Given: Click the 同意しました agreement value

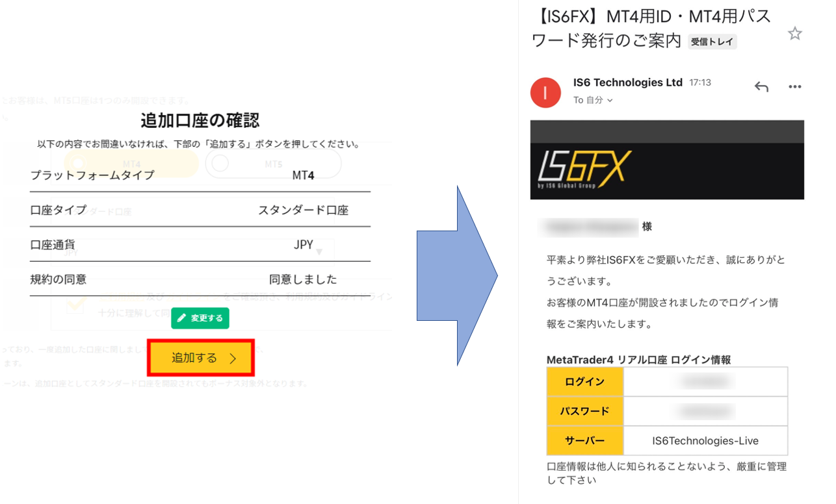Looking at the screenshot, I should 303,280.
